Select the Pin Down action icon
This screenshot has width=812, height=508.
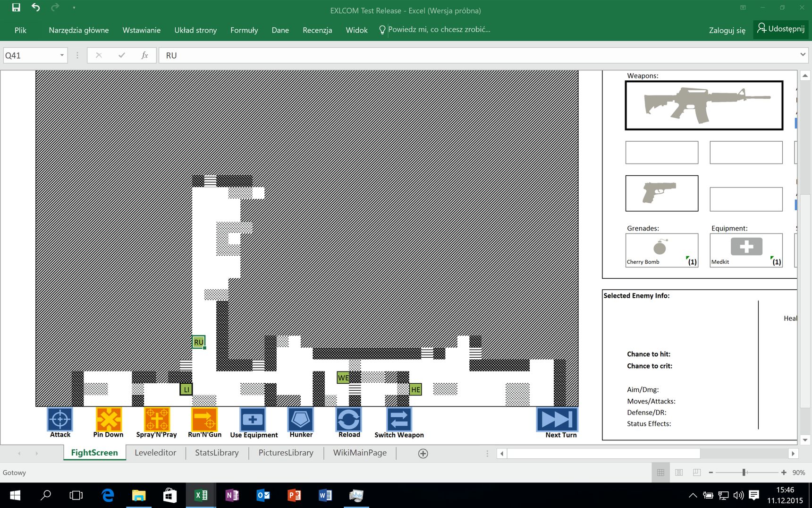[109, 419]
